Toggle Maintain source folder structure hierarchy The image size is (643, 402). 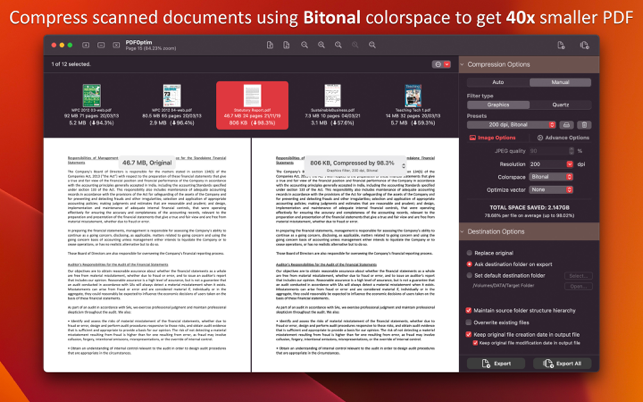click(x=468, y=311)
